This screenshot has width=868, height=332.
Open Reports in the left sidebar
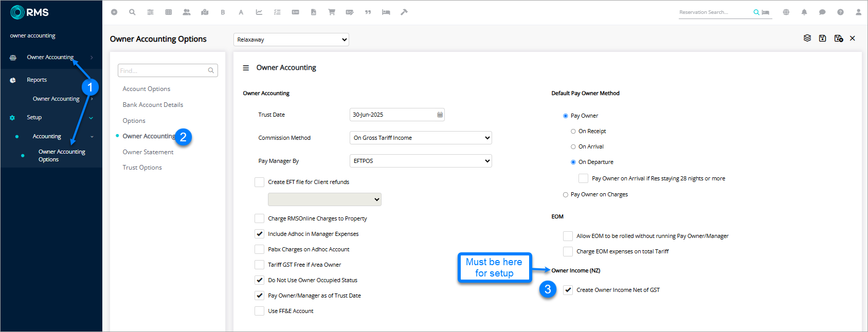(37, 80)
